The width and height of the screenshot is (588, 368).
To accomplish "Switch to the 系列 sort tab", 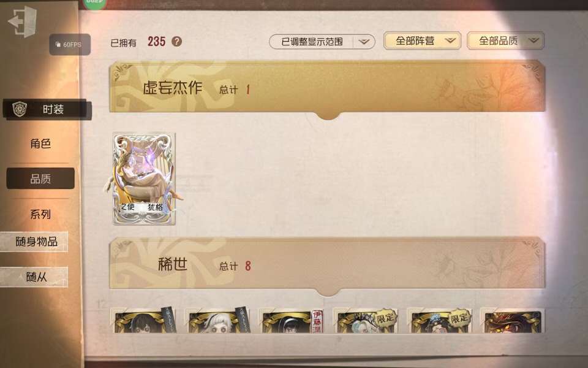I will coord(40,214).
